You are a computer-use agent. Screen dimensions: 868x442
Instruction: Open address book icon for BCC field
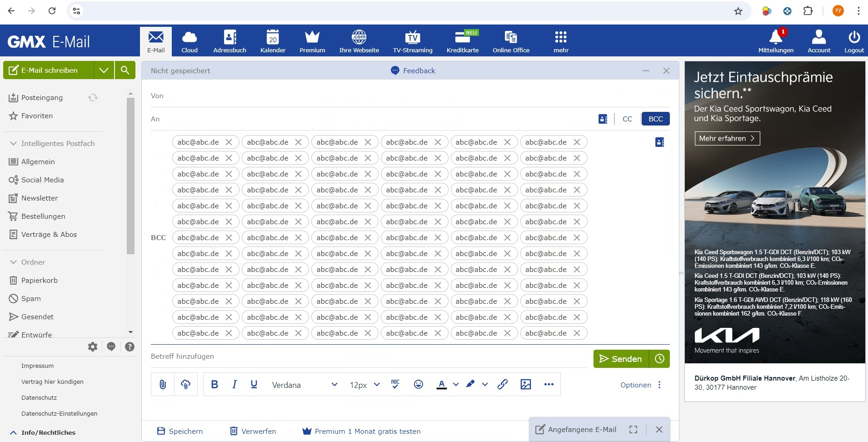point(659,142)
